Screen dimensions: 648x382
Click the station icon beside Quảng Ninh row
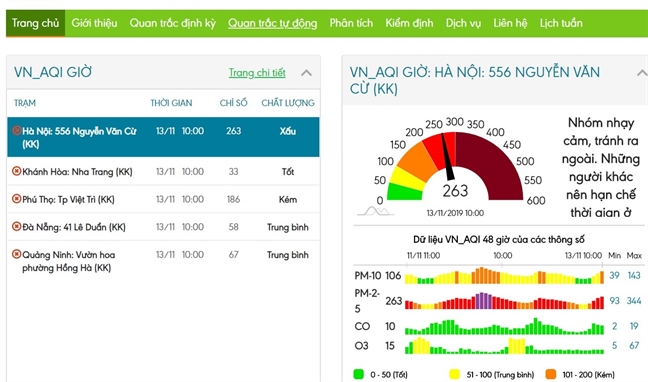(x=17, y=254)
